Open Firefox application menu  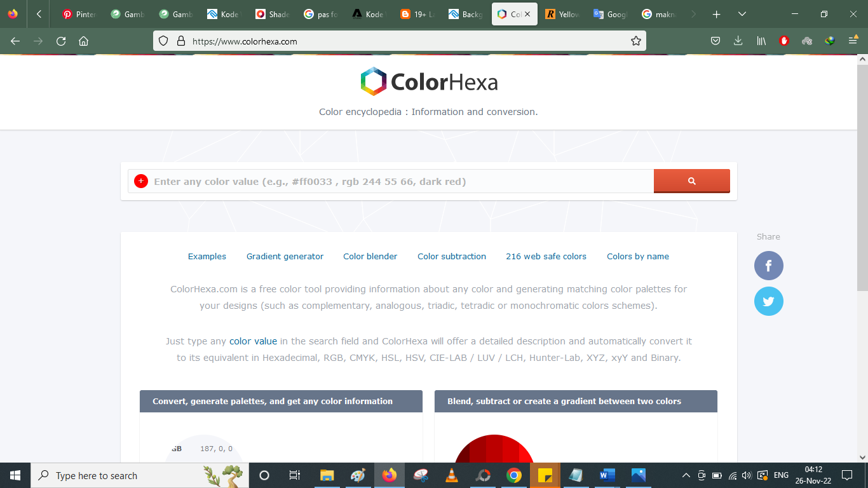(x=853, y=41)
